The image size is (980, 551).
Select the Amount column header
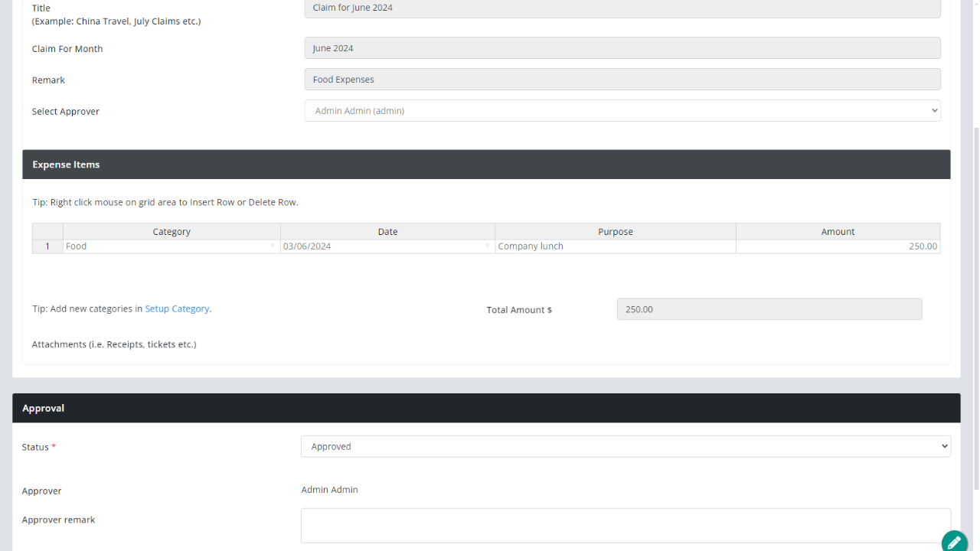838,232
